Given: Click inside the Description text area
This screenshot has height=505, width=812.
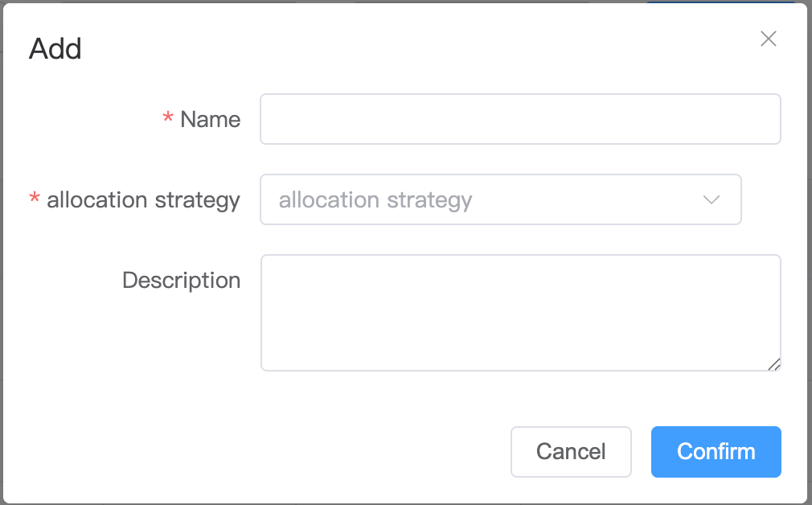Looking at the screenshot, I should 520,313.
